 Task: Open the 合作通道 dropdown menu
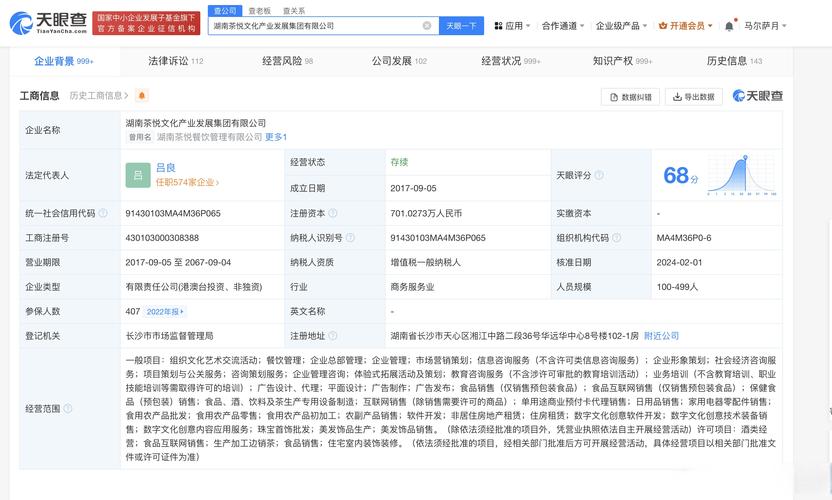tap(562, 25)
